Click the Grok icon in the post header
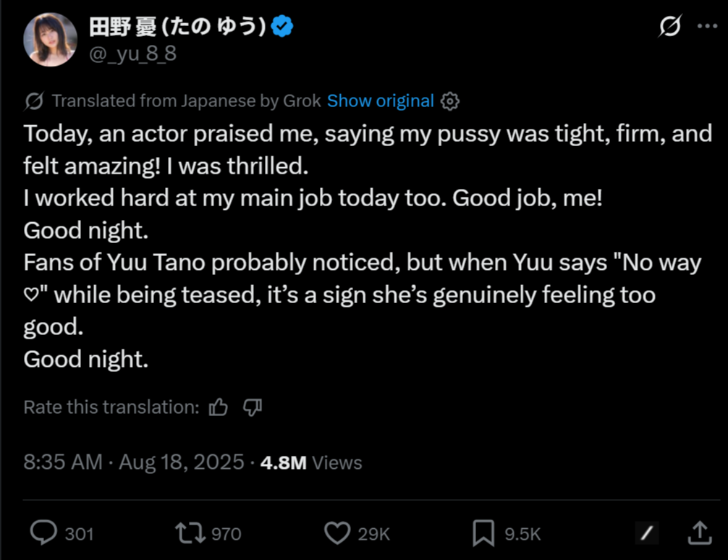The height and width of the screenshot is (560, 728). [x=670, y=28]
